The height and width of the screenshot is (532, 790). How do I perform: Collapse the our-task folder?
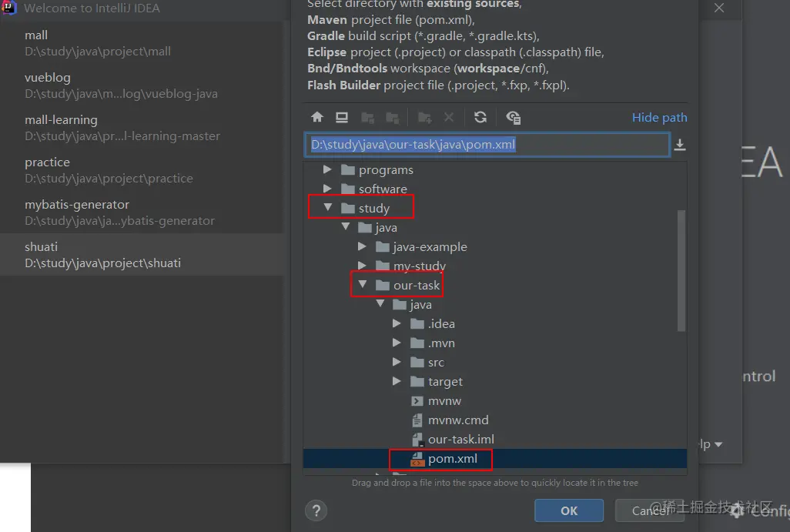click(362, 285)
